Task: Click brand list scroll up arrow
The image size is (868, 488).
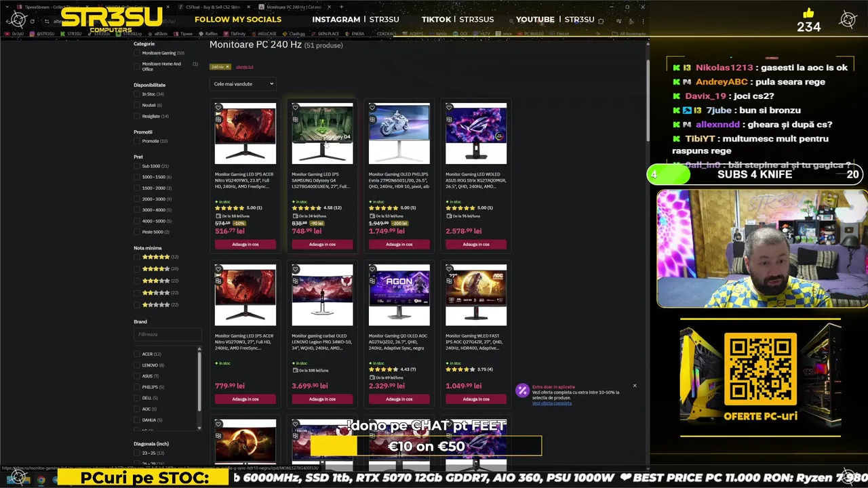Action: coord(199,349)
